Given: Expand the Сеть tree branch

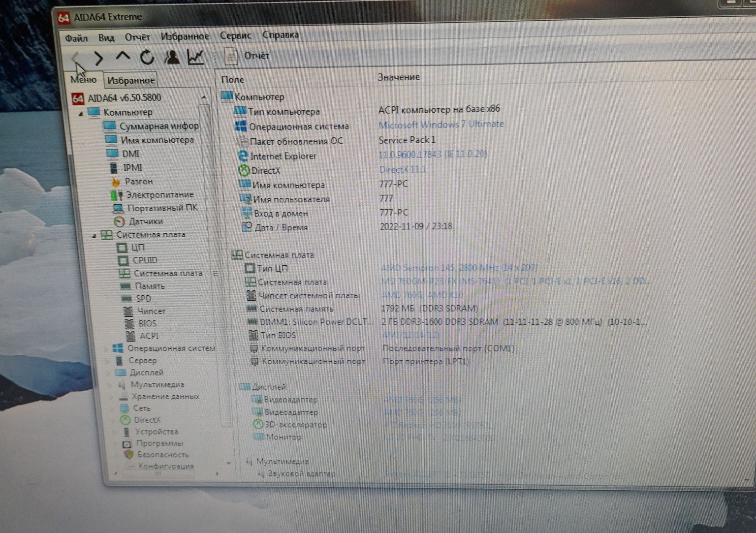Looking at the screenshot, I should coord(112,408).
